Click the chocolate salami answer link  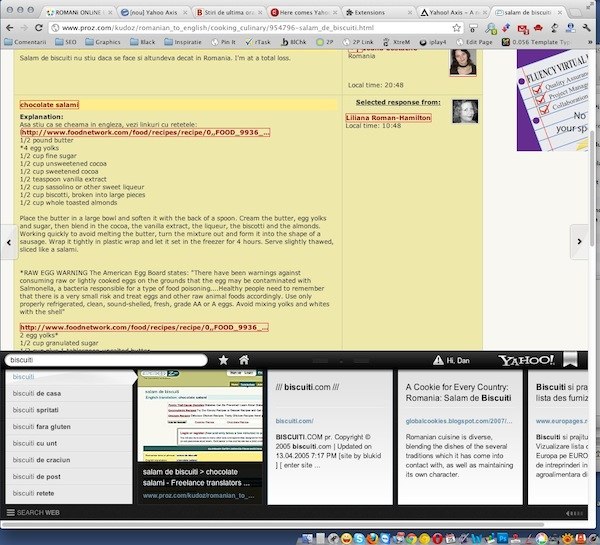(49, 105)
